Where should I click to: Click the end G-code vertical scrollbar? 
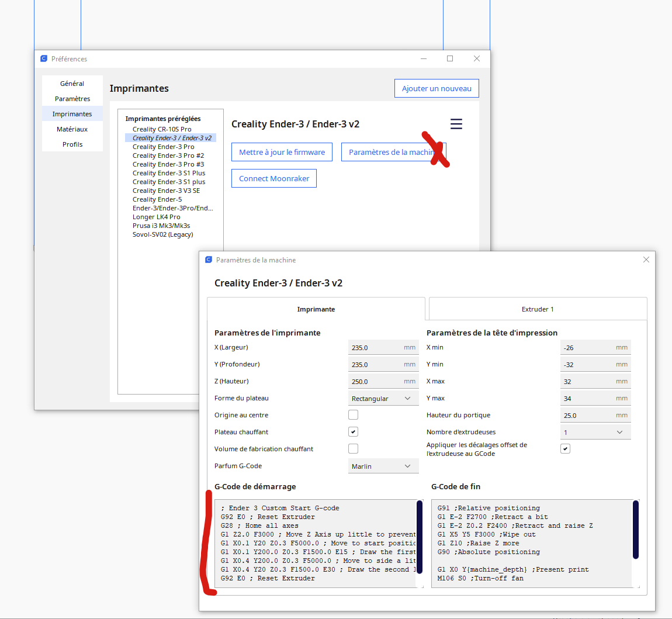[636, 530]
